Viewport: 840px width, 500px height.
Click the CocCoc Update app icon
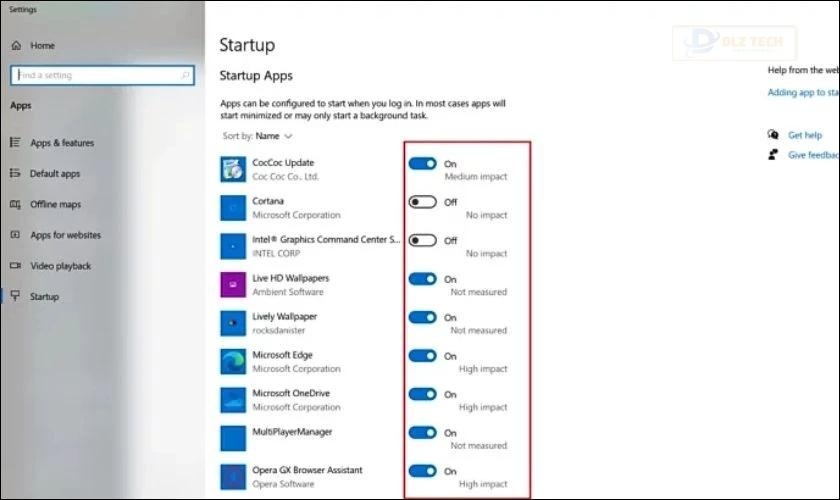[x=233, y=169]
